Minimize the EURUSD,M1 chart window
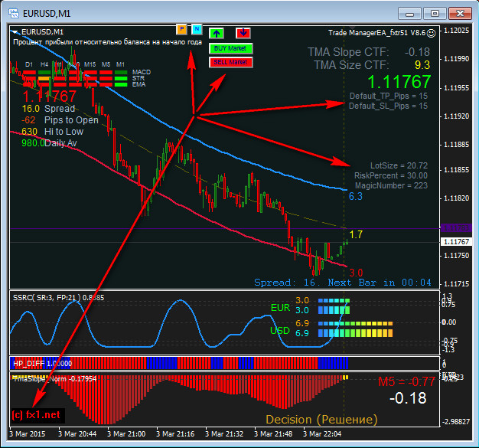Screen dimensions: 479x448 409,14
